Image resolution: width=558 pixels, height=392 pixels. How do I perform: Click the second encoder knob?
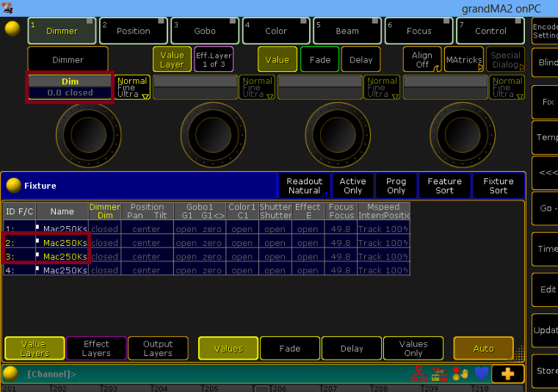coord(213,135)
